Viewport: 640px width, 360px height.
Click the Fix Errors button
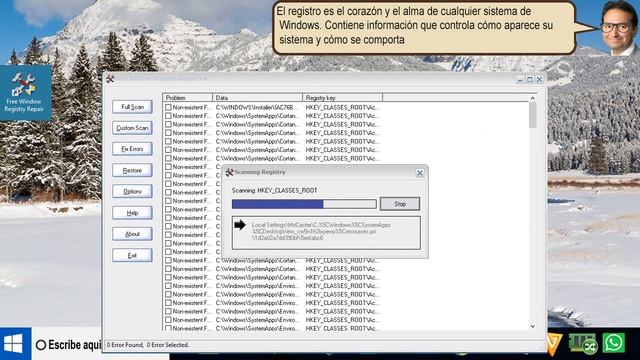pyautogui.click(x=132, y=149)
